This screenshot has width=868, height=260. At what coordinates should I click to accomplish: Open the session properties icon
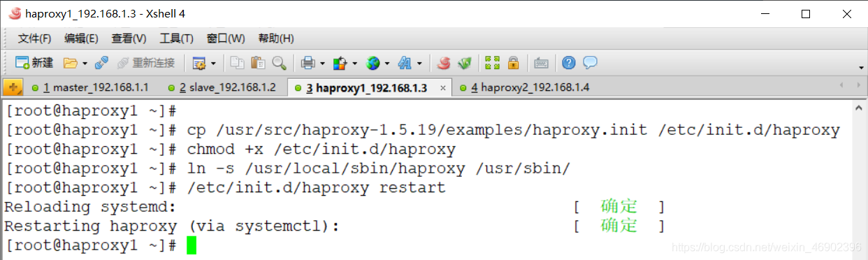point(198,64)
